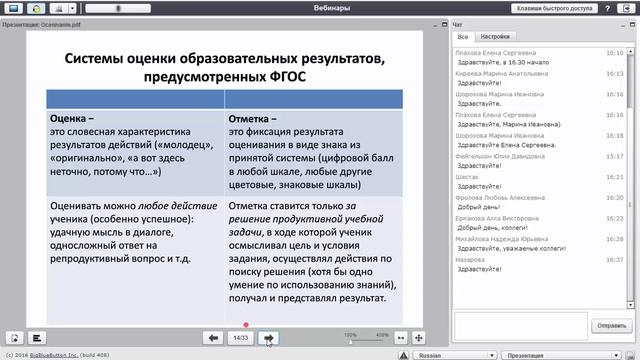Viewport: 640px width, 360px height.
Task: Click the 'Оценка –' heading on slide
Action: 72,119
